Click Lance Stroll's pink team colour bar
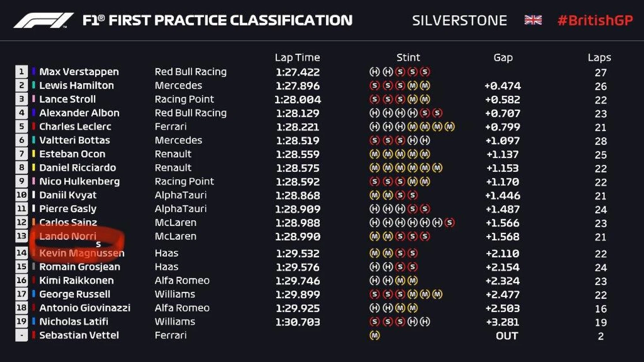644x362 pixels. click(x=34, y=99)
